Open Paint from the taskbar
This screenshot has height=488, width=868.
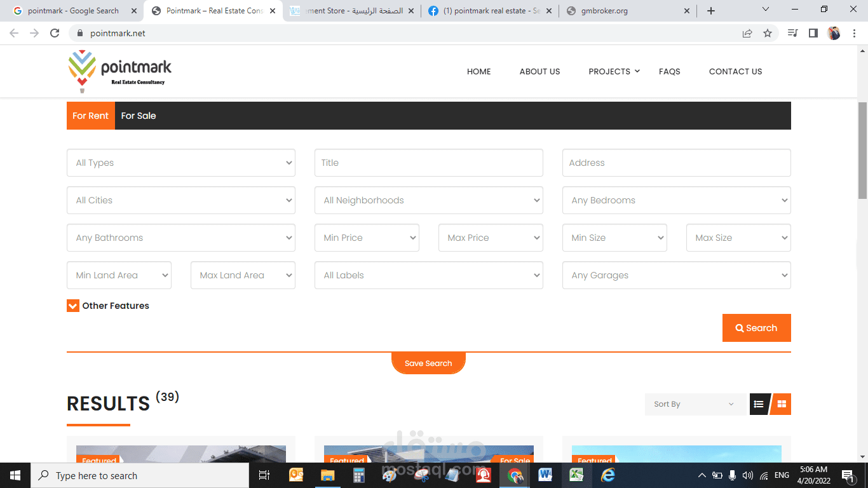click(390, 475)
